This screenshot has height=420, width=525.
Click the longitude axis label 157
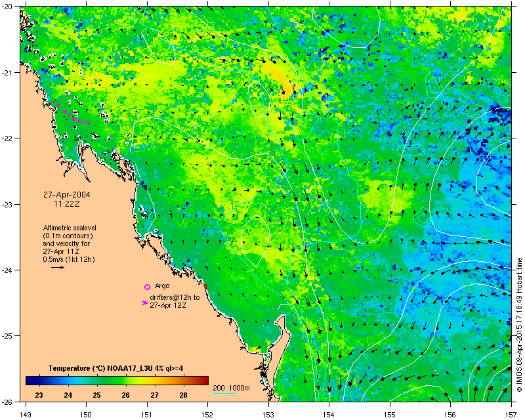(x=511, y=414)
